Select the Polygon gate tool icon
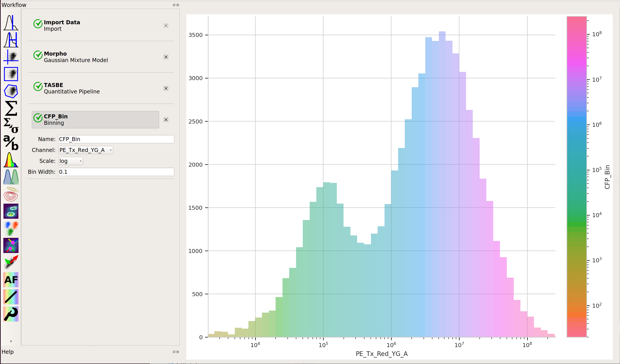The width and height of the screenshot is (620, 364). pyautogui.click(x=11, y=91)
